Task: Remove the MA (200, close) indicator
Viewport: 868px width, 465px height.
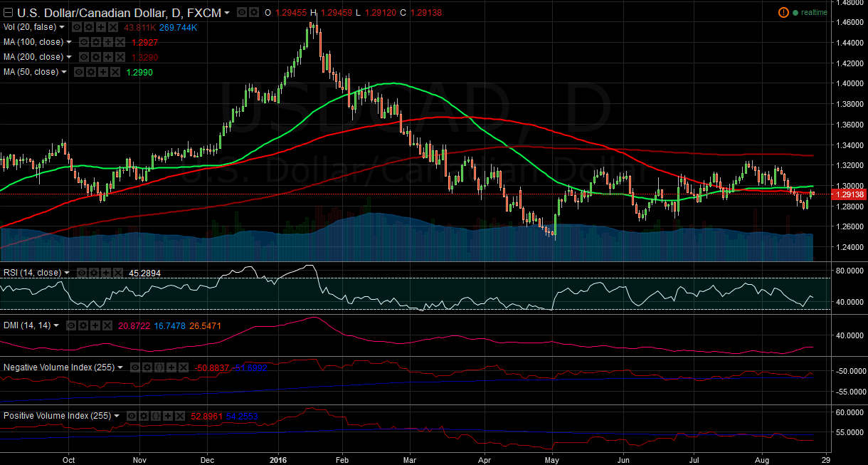Action: [x=120, y=57]
